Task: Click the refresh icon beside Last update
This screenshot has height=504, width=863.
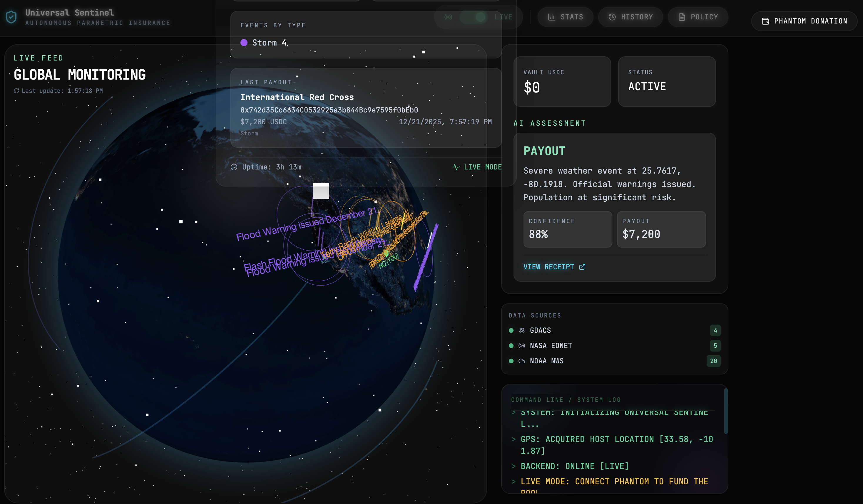Action: click(16, 91)
